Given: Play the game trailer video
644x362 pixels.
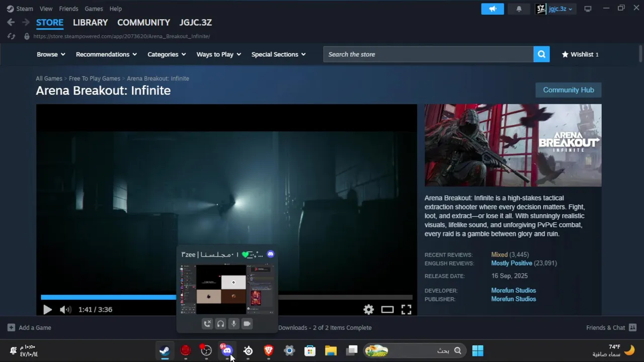Looking at the screenshot, I should 47,310.
